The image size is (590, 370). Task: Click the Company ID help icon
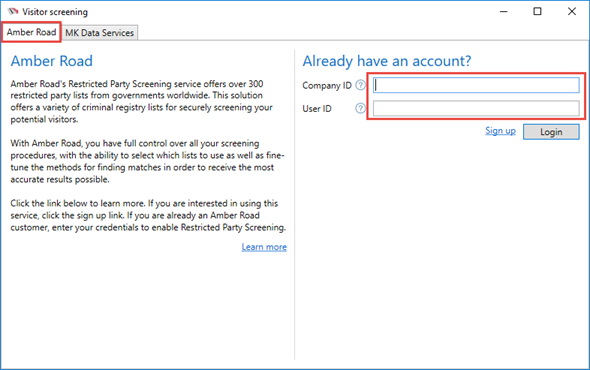(360, 85)
